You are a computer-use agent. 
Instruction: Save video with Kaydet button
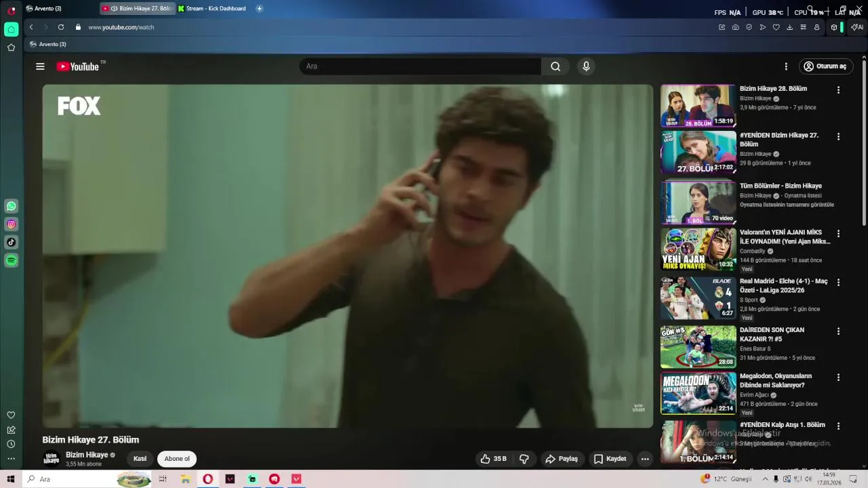point(610,459)
